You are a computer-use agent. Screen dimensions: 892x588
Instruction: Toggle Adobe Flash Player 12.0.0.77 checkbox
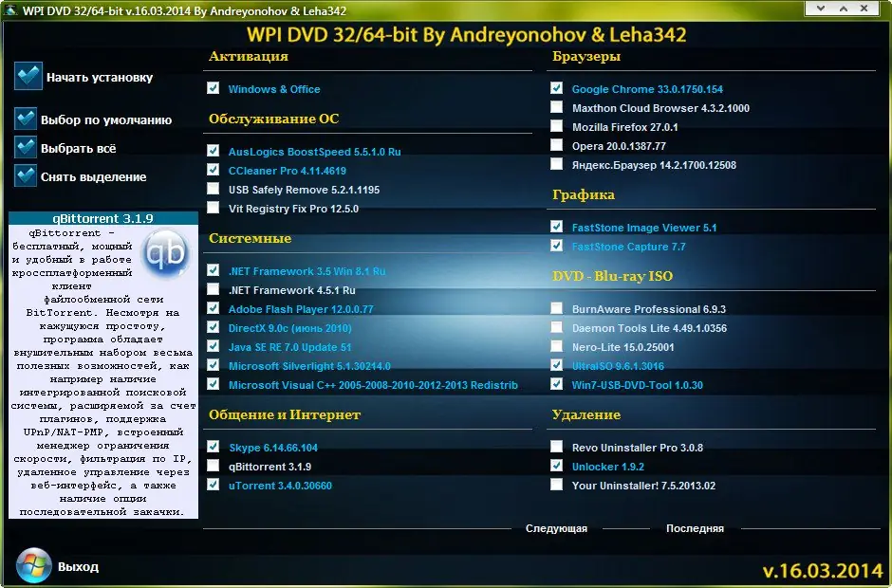214,308
